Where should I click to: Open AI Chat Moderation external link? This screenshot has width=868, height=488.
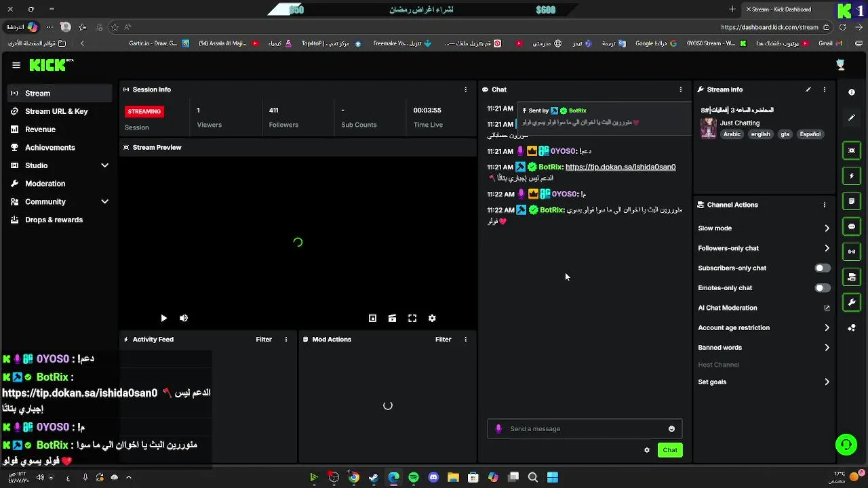pos(827,308)
